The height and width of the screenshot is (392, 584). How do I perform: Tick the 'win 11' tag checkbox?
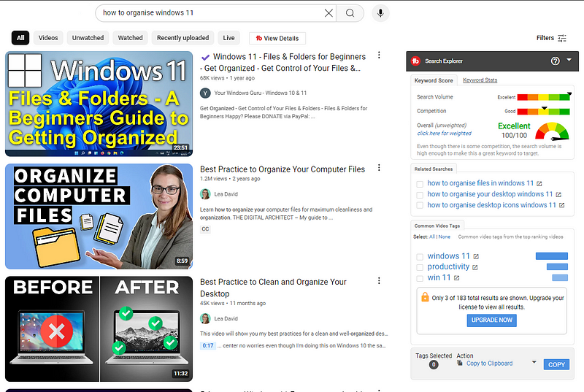tap(420, 278)
